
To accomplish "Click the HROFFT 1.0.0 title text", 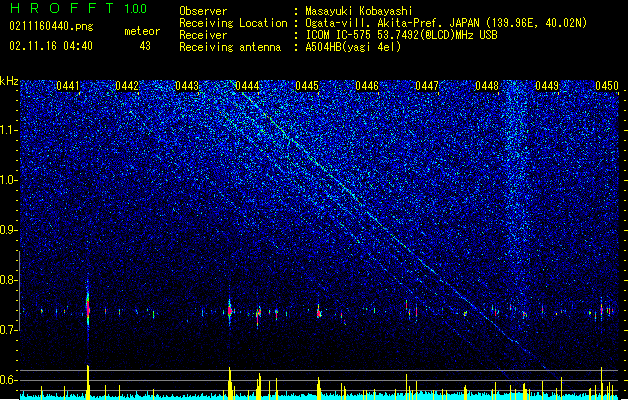I will pyautogui.click(x=79, y=8).
